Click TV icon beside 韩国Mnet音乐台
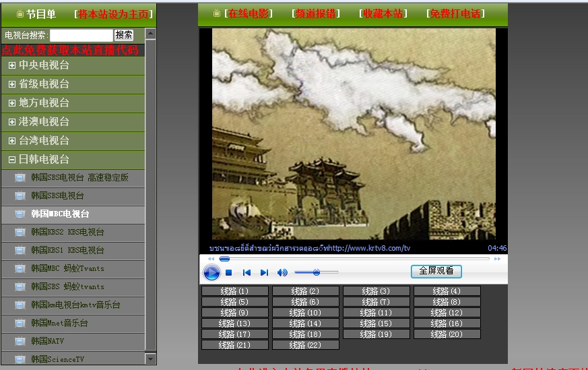The width and height of the screenshot is (588, 370). [20, 323]
